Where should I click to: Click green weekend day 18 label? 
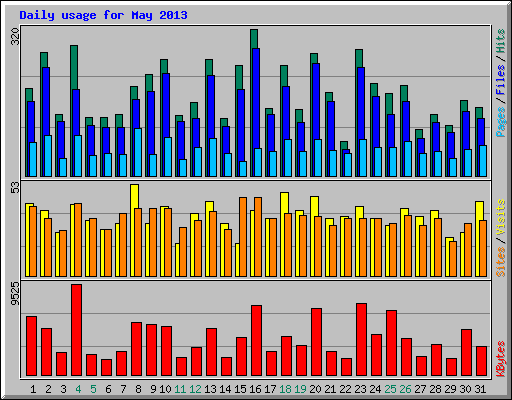click(x=285, y=389)
